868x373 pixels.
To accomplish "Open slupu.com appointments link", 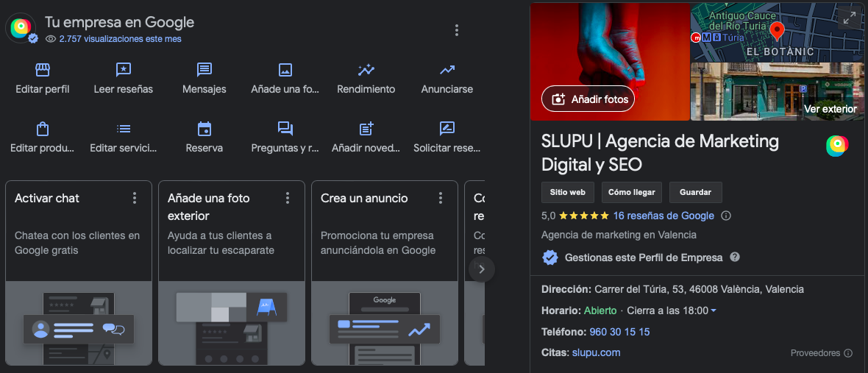I will click(596, 352).
